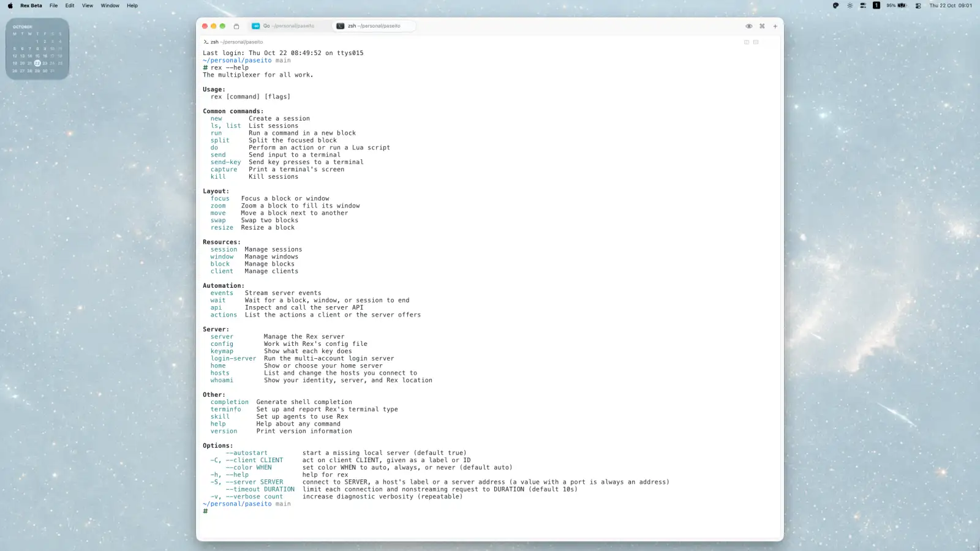Click the 'completion' command text

pos(230,402)
